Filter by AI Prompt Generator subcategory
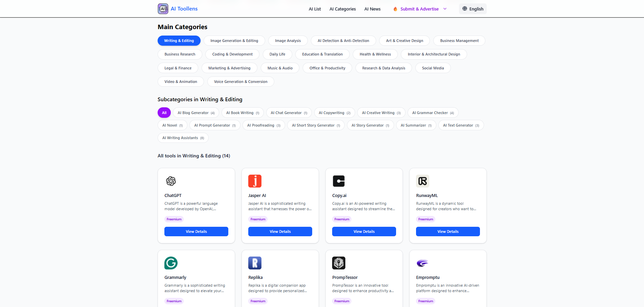 point(215,125)
